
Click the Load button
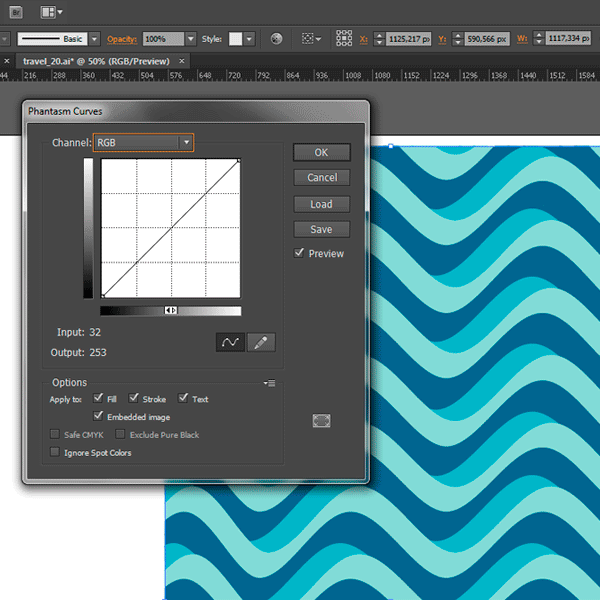[321, 204]
